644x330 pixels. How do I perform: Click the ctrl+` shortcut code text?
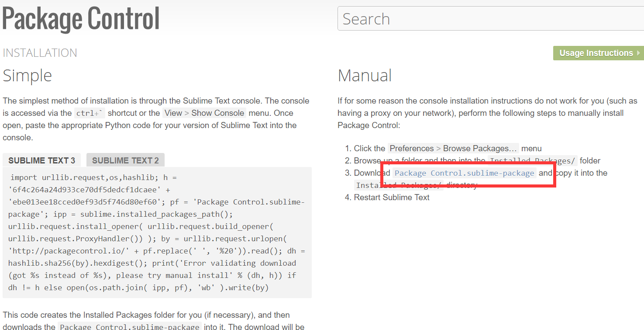[90, 113]
